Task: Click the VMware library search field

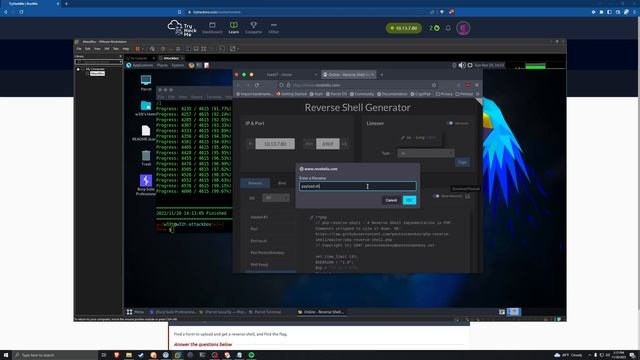Action: tap(98, 62)
